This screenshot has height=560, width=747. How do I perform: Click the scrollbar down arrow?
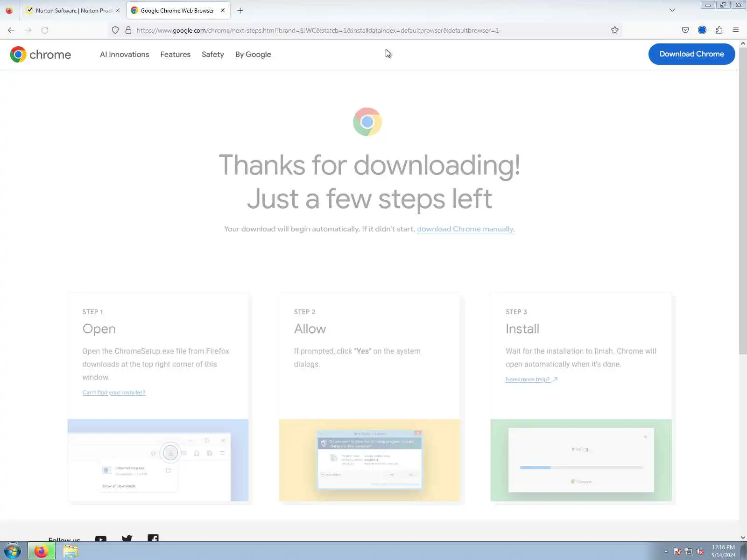[x=743, y=538]
